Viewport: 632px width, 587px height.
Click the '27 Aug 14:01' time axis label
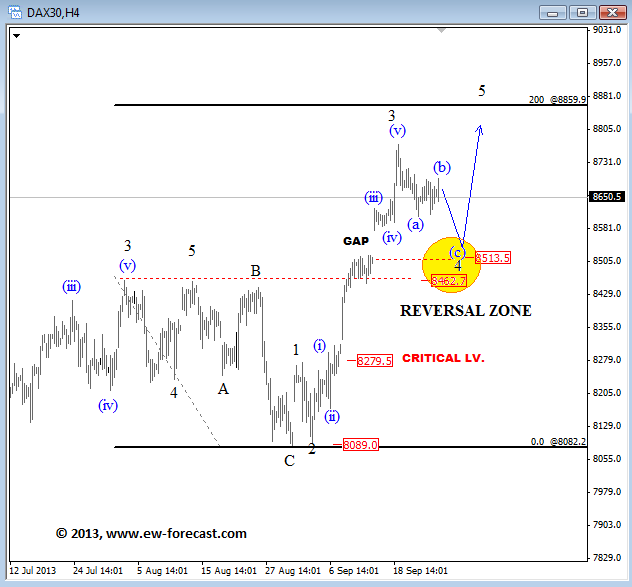click(293, 570)
